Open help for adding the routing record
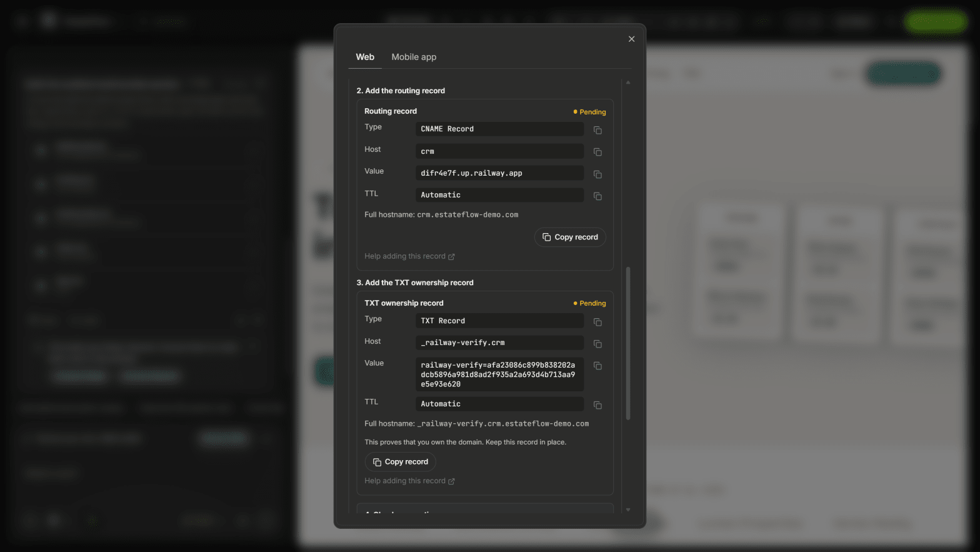 [x=409, y=256]
